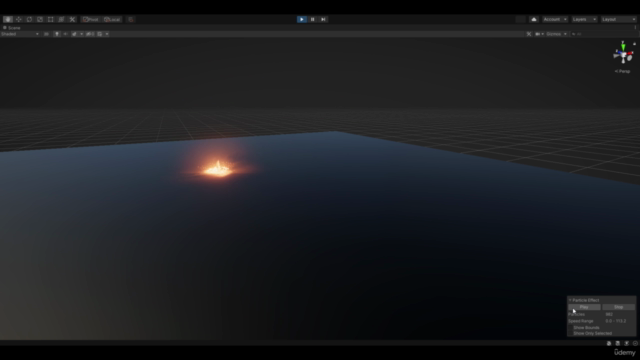
Task: Start Play mode in the editor
Action: (x=302, y=19)
